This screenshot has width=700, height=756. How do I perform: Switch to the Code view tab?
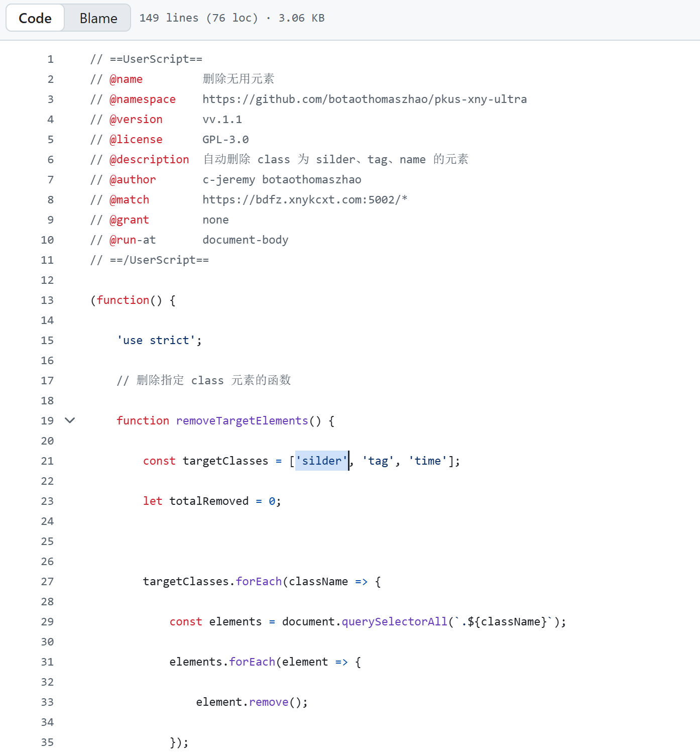pyautogui.click(x=35, y=18)
